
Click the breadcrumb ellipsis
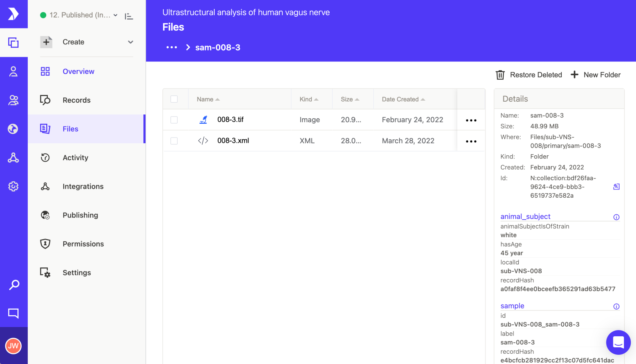click(172, 47)
